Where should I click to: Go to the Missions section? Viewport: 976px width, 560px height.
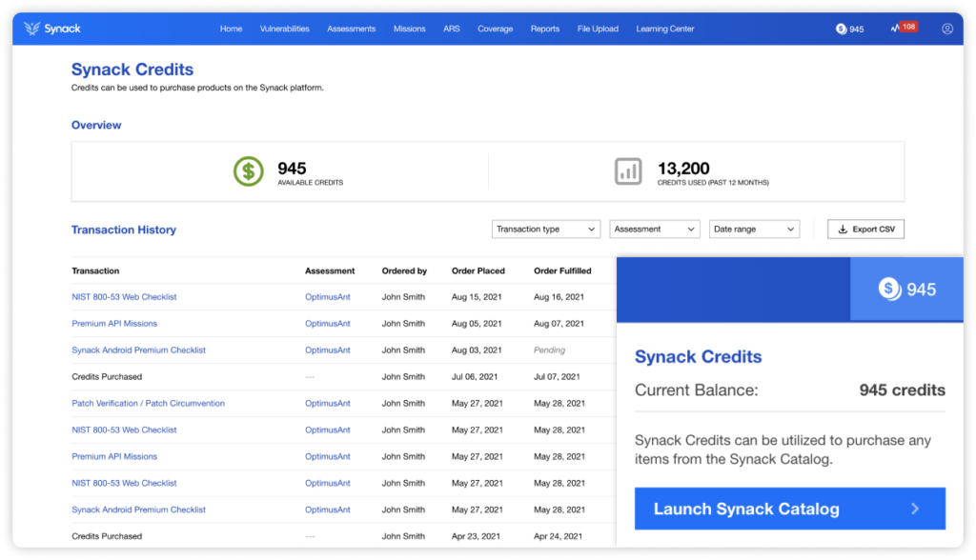[409, 29]
